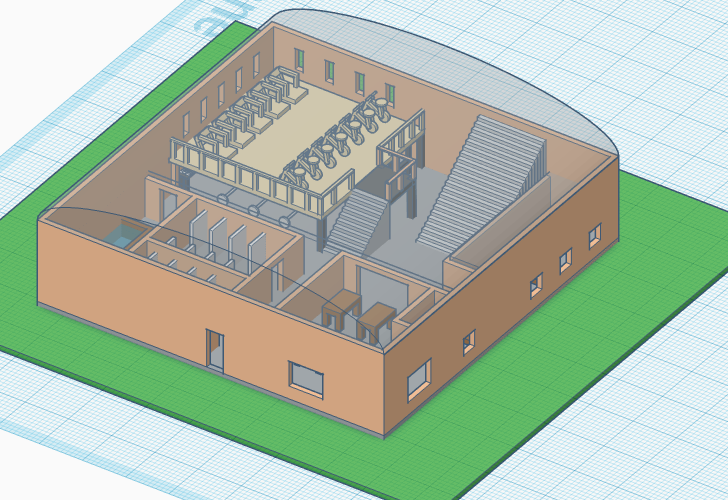This screenshot has height=500, width=728.
Task: Select the door on the front wall
Action: [x=215, y=351]
